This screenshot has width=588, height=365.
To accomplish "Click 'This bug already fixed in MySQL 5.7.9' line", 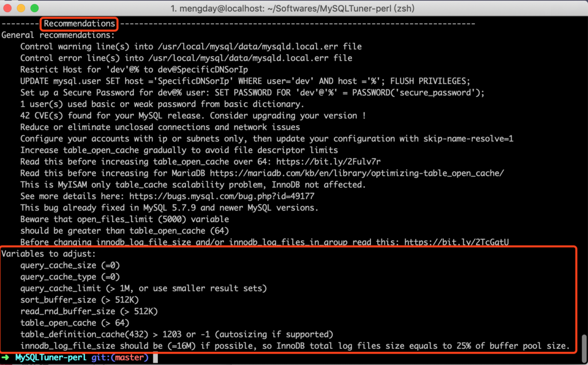I will pyautogui.click(x=169, y=208).
